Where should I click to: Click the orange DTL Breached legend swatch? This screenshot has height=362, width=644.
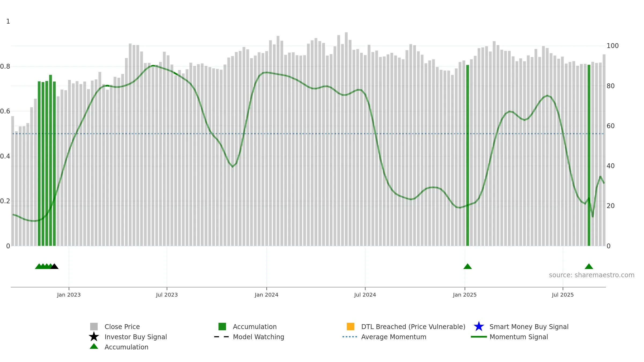coord(350,326)
